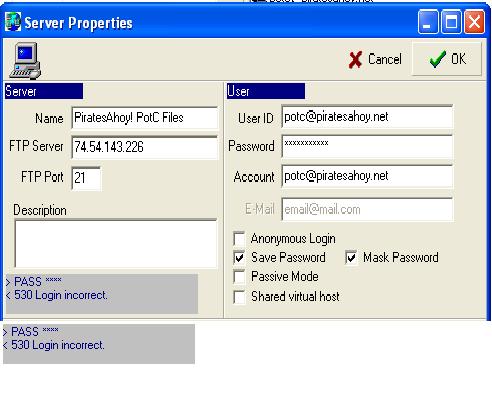Click the User ID label
Image resolution: width=492 pixels, height=399 pixels.
point(256,118)
